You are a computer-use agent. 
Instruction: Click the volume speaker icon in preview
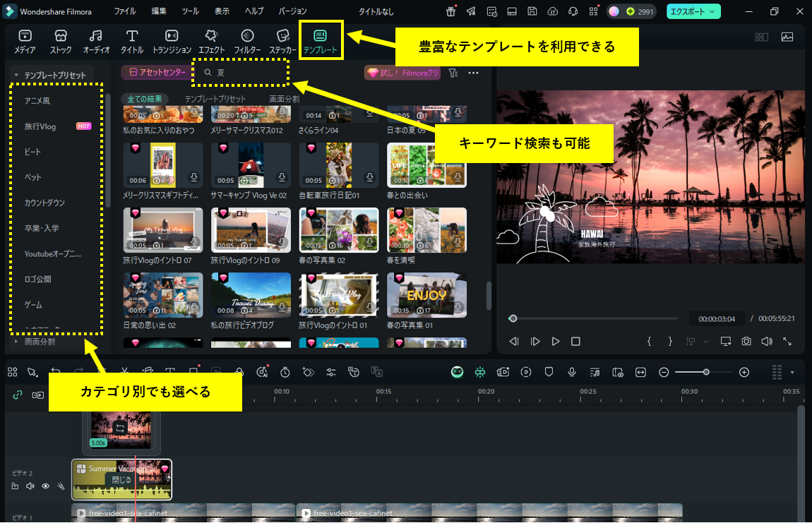point(767,341)
